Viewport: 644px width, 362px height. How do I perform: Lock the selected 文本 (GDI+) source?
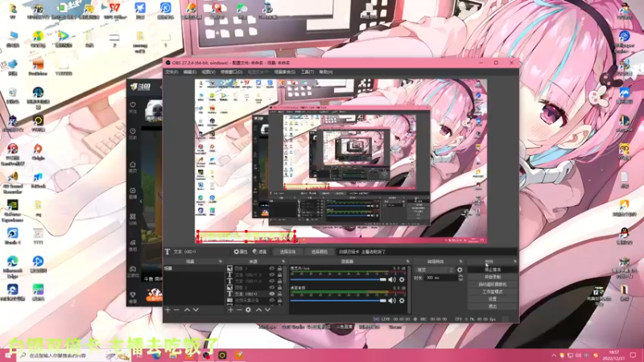coord(279,294)
